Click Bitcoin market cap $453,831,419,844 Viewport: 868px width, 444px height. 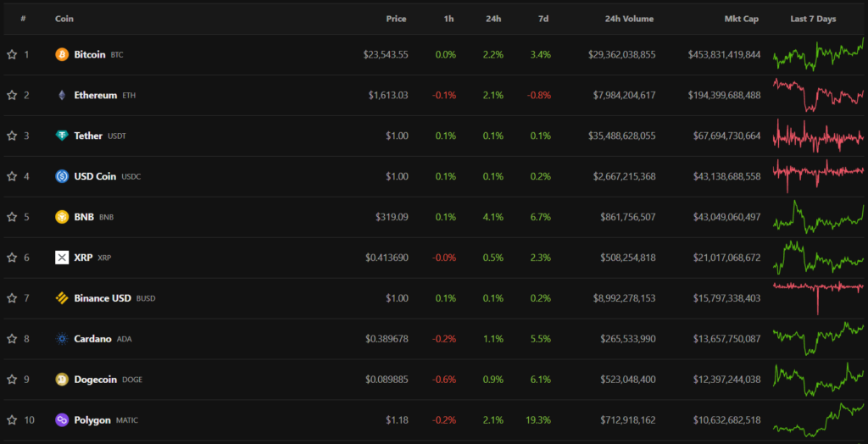pos(725,55)
